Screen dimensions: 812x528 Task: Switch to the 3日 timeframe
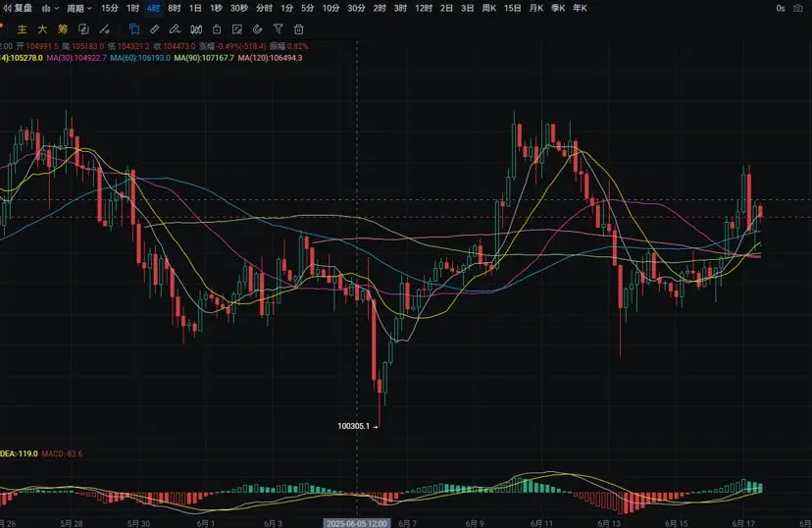(x=467, y=8)
